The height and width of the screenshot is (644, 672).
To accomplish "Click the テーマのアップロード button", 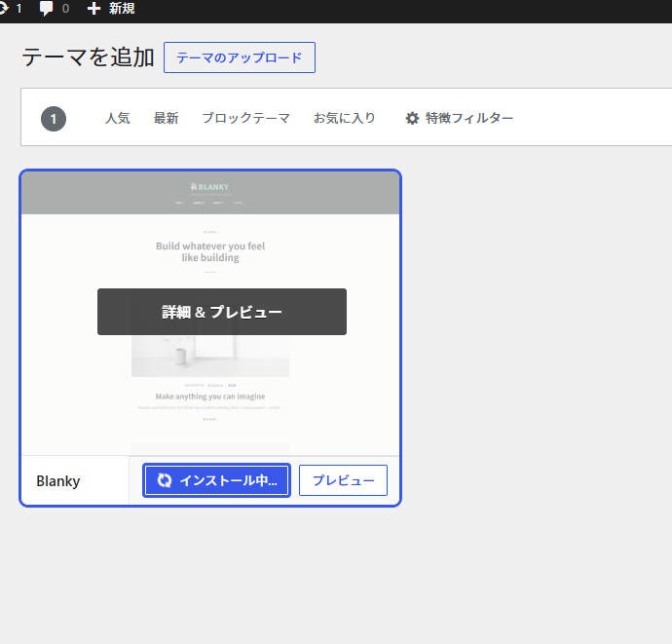I will click(x=239, y=57).
